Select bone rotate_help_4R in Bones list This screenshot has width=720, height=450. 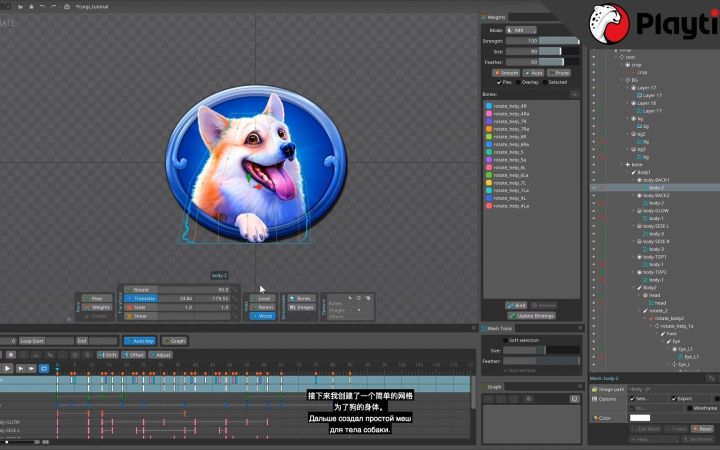click(x=510, y=106)
